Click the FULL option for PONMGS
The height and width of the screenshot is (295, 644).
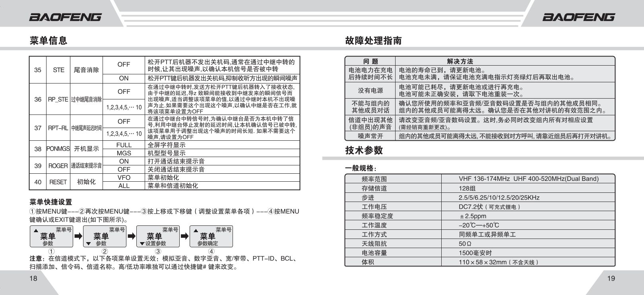click(124, 145)
